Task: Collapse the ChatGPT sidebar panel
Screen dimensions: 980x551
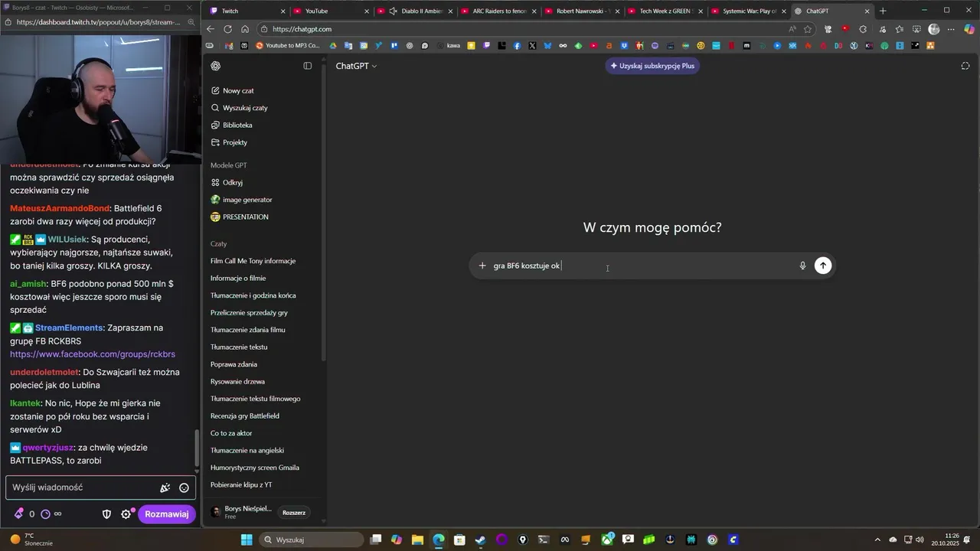Action: click(x=308, y=66)
